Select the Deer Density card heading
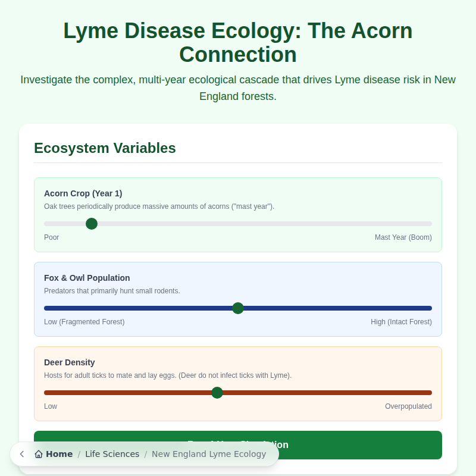Image resolution: width=476 pixels, height=476 pixels. pos(70,362)
